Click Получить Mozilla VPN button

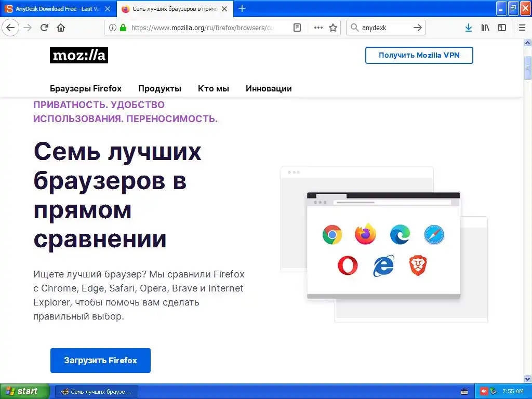point(419,55)
